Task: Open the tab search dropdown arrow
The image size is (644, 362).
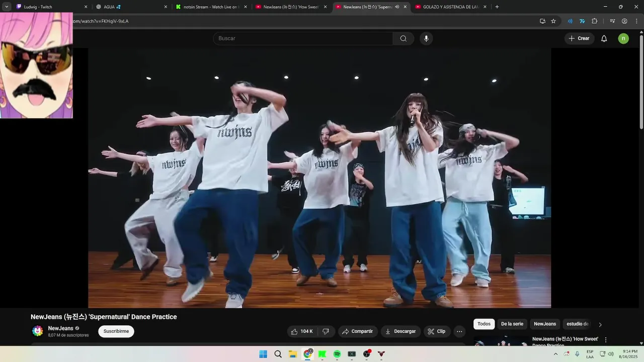Action: (x=7, y=7)
